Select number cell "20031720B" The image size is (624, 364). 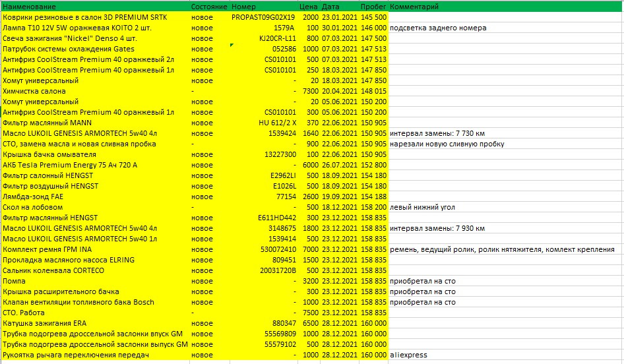click(x=263, y=270)
